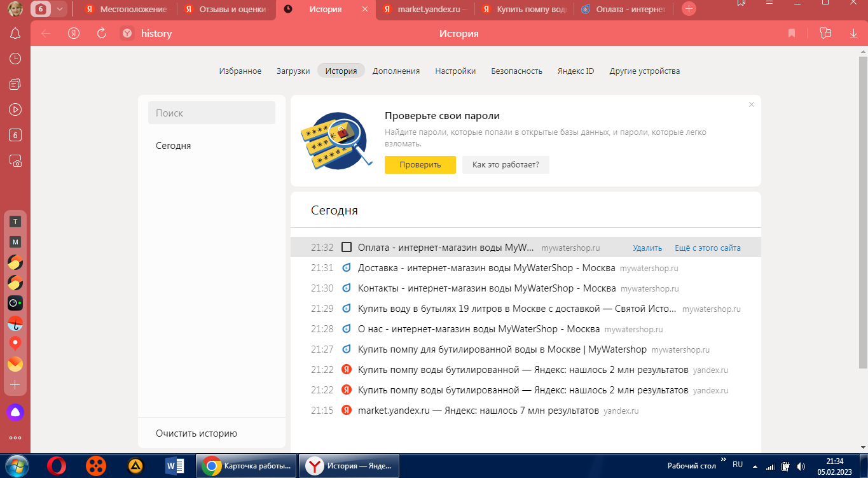Image resolution: width=868 pixels, height=478 pixels.
Task: Open the Безопасность tab
Action: (516, 71)
